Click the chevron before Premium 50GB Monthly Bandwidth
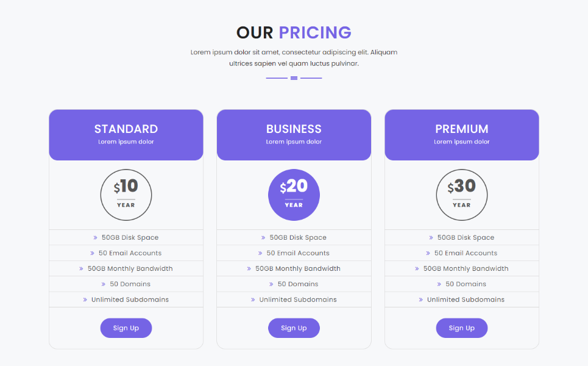The image size is (588, 366). click(417, 269)
